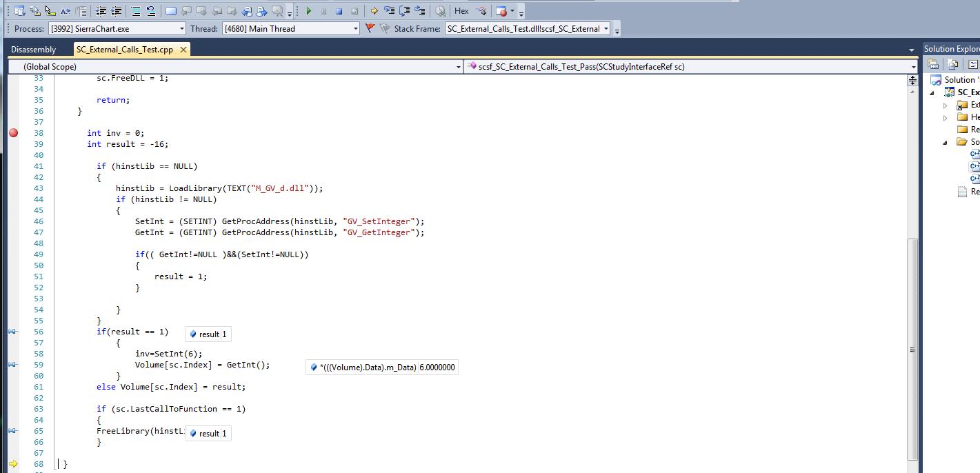The width and height of the screenshot is (980, 473).
Task: Close the SC_External_Calls_Test.cpp tab
Action: point(183,50)
